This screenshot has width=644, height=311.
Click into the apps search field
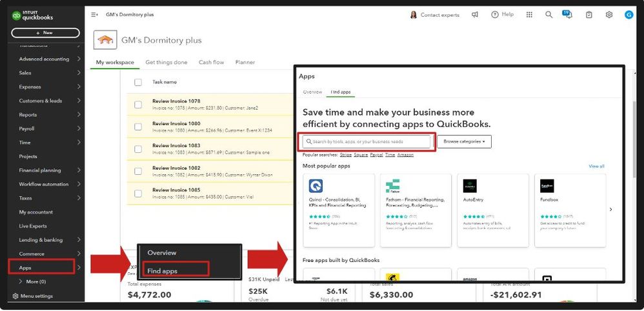[x=367, y=141]
